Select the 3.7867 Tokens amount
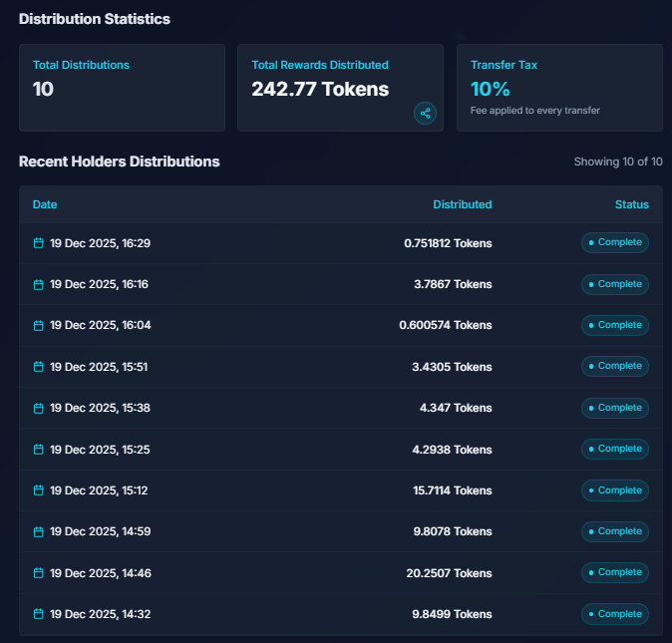The width and height of the screenshot is (672, 643). coord(453,284)
